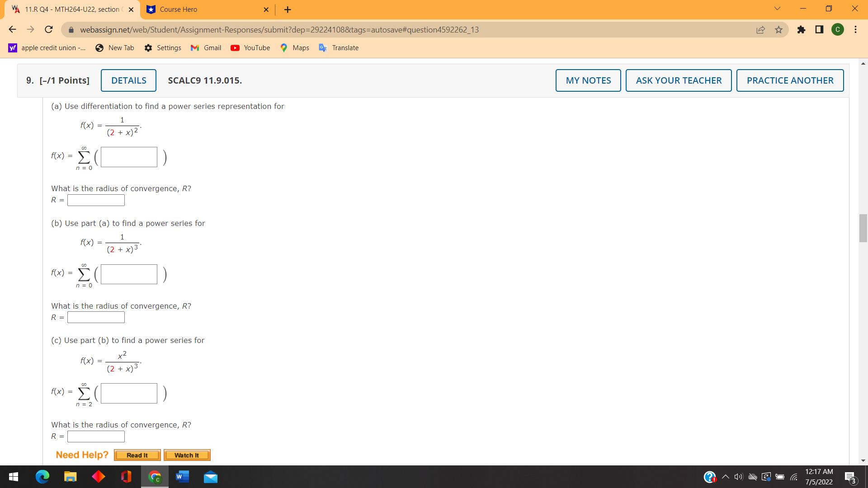Viewport: 868px width, 488px height.
Task: Select the MTH264 assignment tab
Action: pyautogui.click(x=68, y=9)
